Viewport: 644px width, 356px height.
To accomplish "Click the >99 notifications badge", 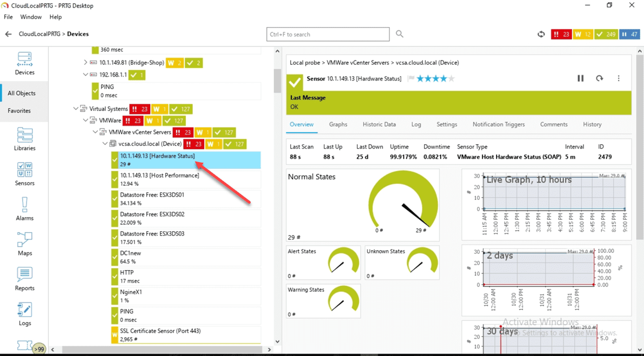I will tap(39, 349).
